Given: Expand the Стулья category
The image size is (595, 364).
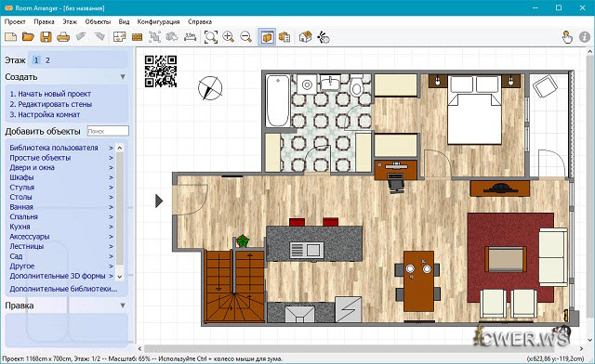Looking at the screenshot, I should [61, 188].
